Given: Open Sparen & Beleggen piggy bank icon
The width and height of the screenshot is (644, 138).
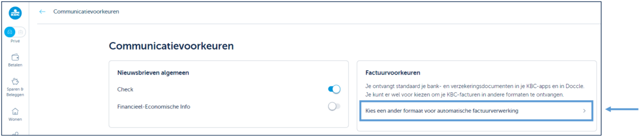Looking at the screenshot, I should (15, 81).
